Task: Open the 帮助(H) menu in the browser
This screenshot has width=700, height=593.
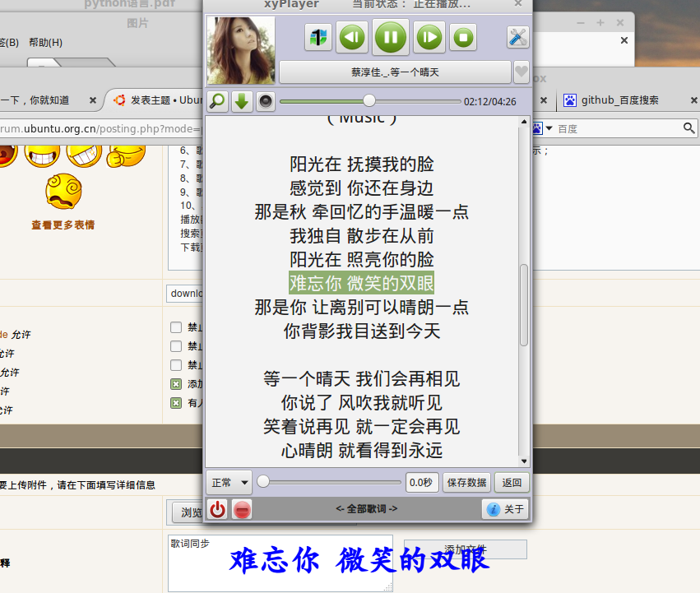Action: point(45,43)
